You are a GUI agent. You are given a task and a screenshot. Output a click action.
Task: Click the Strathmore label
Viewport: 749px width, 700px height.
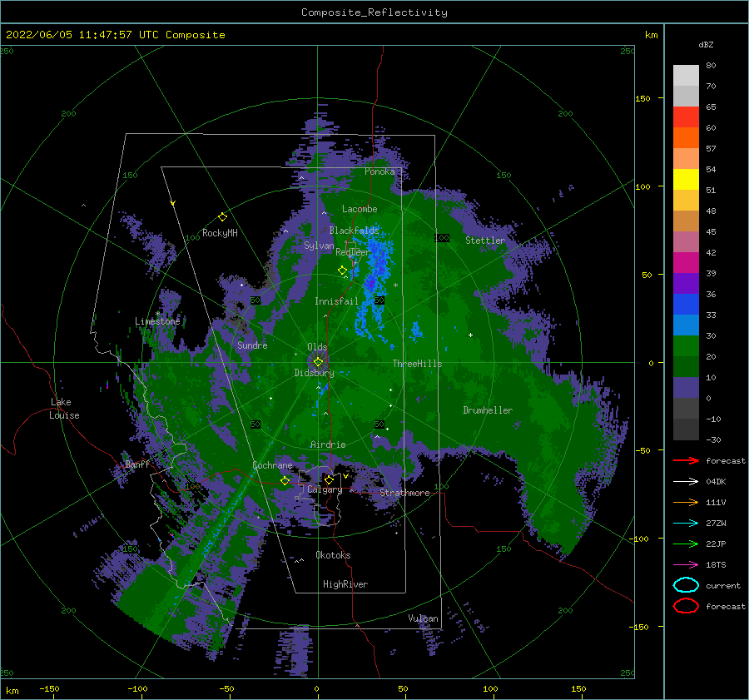(404, 493)
